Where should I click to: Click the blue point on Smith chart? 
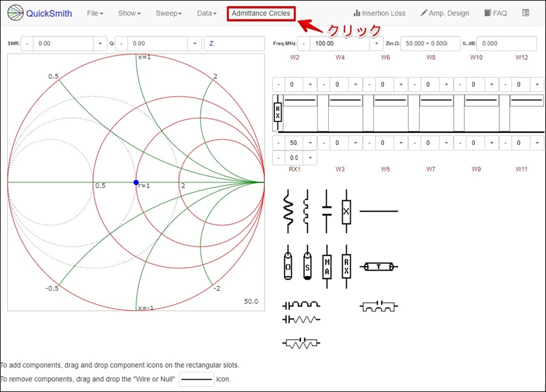(x=136, y=182)
